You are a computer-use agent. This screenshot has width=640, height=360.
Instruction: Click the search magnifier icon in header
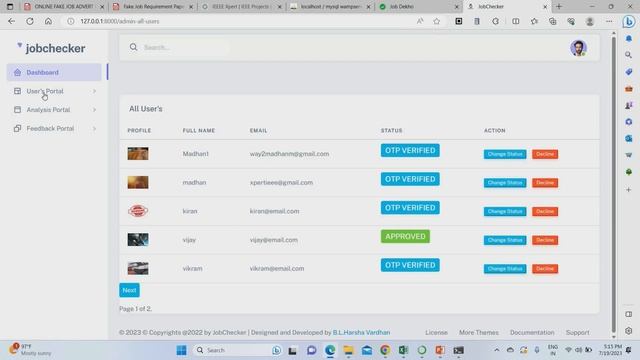tap(133, 47)
